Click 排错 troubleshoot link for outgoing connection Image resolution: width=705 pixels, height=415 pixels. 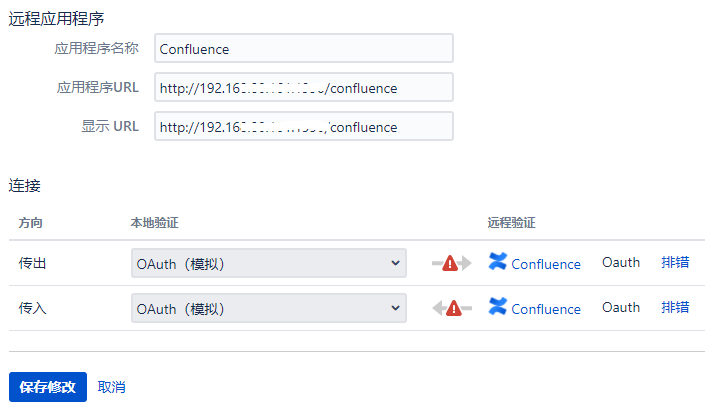click(675, 263)
